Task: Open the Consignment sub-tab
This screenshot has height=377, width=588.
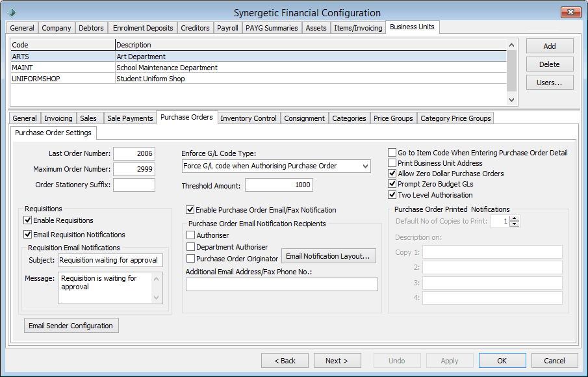Action: pos(304,118)
